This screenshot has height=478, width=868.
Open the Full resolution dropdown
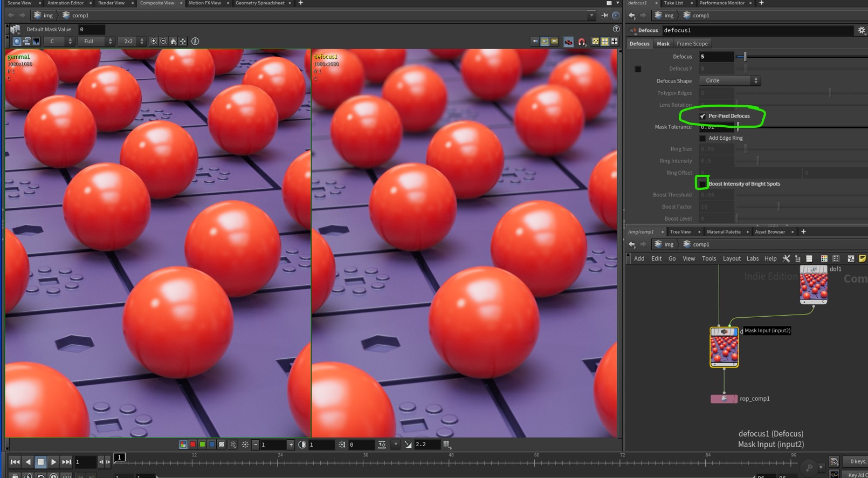click(95, 42)
